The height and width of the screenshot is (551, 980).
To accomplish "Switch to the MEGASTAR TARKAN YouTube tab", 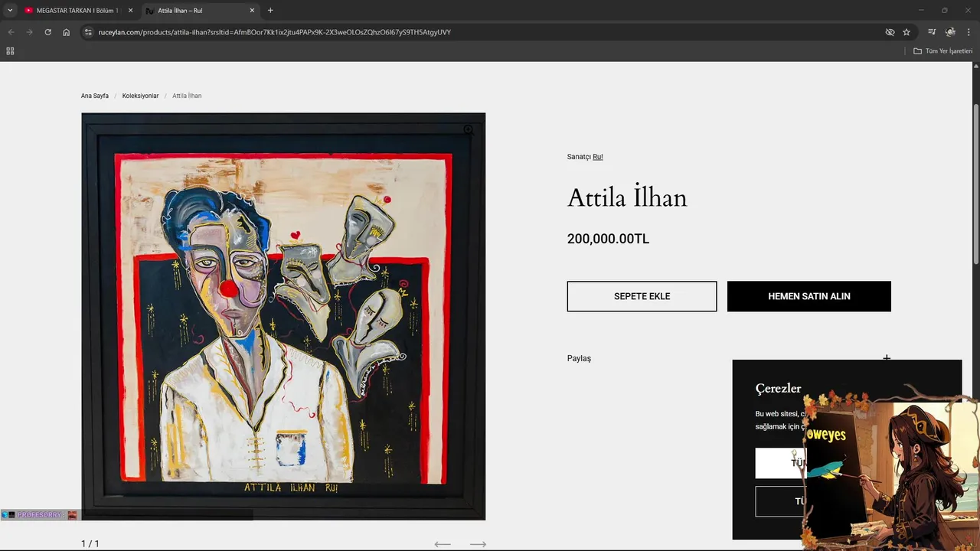I will [x=78, y=11].
